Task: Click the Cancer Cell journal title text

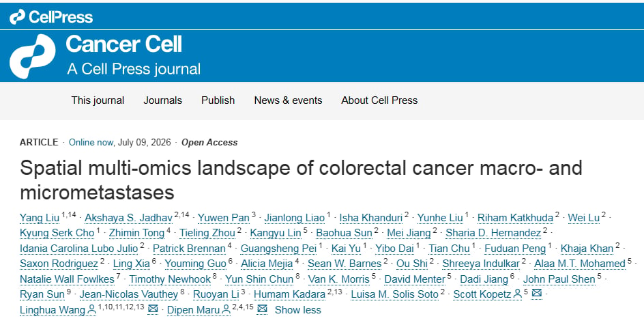Action: click(123, 44)
